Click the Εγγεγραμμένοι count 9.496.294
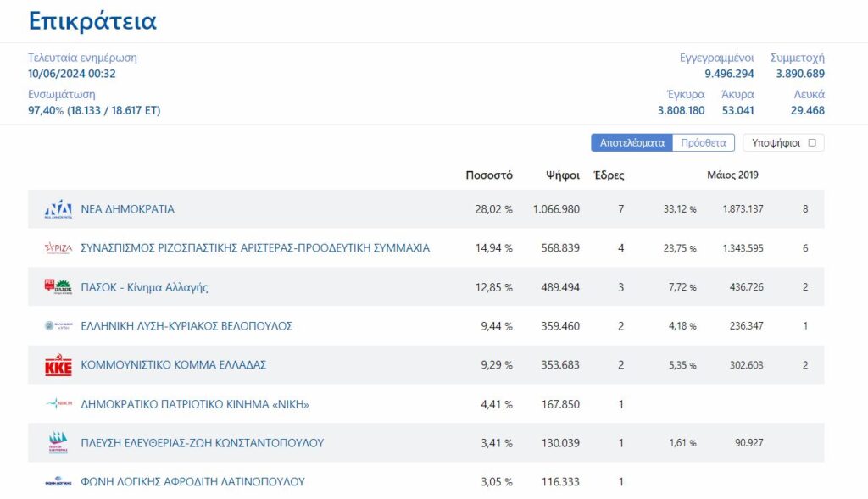Image resolution: width=868 pixels, height=499 pixels. [x=729, y=74]
